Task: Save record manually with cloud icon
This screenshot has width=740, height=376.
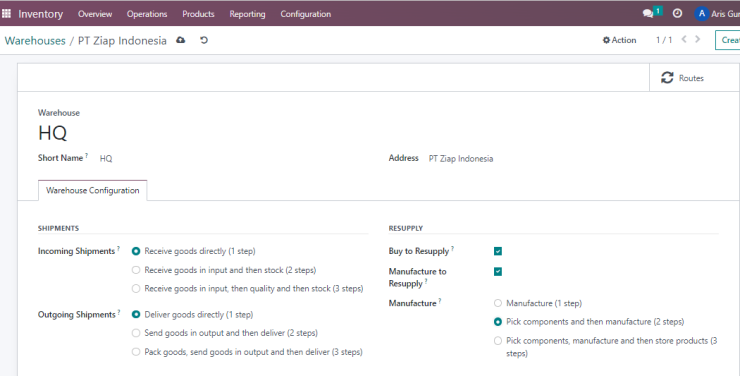Action: [181, 40]
